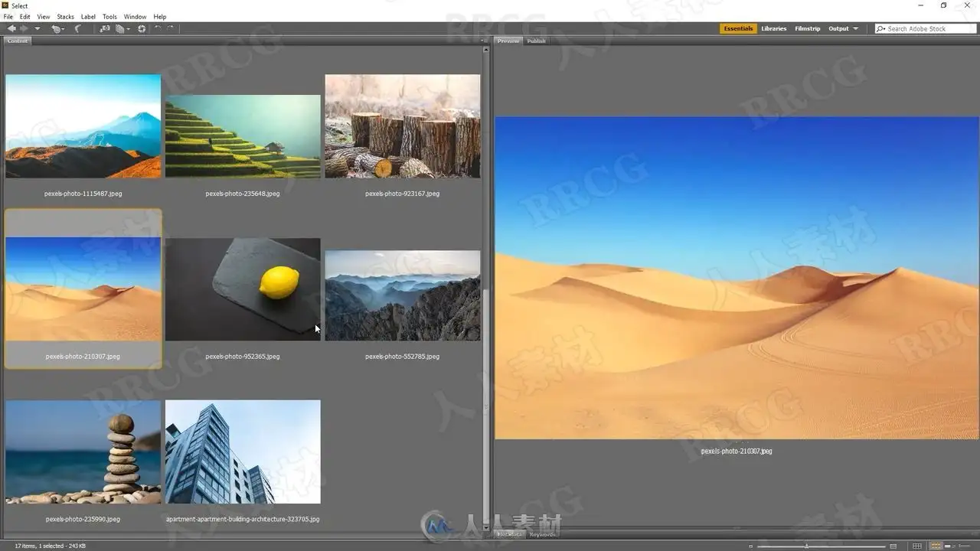Image resolution: width=980 pixels, height=551 pixels.
Task: Switch to View content as list
Action: pos(965,546)
